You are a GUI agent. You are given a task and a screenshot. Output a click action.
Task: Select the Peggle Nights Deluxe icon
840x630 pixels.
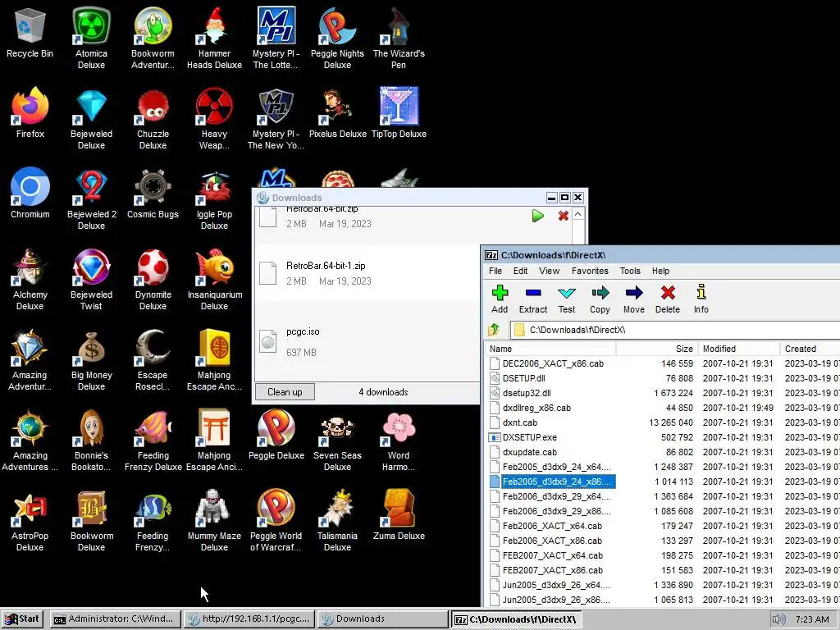point(337,38)
